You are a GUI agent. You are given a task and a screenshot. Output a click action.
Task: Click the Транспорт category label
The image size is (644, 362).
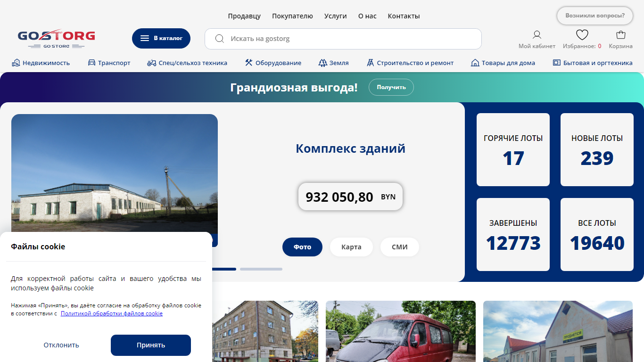[114, 63]
